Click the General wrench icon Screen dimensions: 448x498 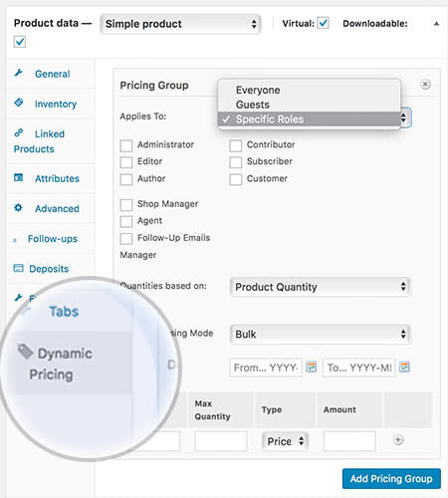point(19,73)
